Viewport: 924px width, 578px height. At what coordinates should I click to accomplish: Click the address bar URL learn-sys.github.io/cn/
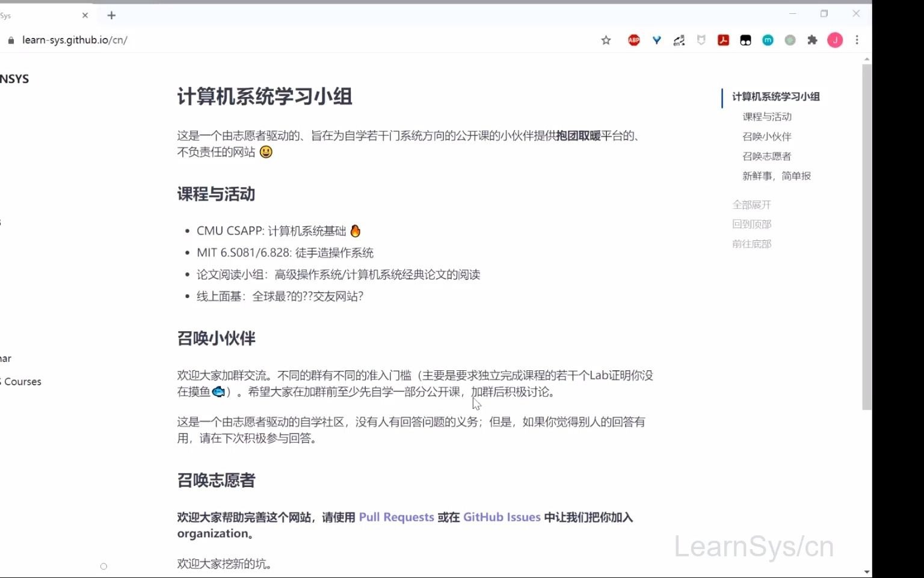[75, 40]
